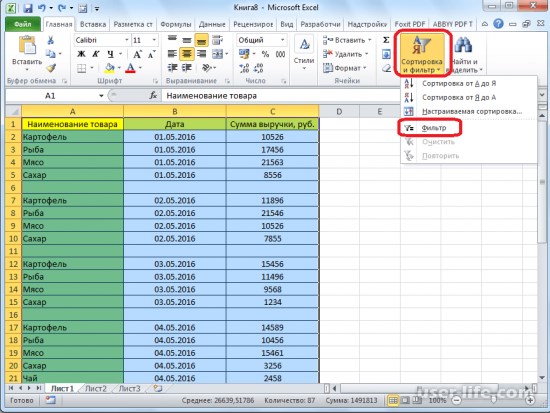
Task: Cut selection with scissors icon
Action: [x=51, y=40]
